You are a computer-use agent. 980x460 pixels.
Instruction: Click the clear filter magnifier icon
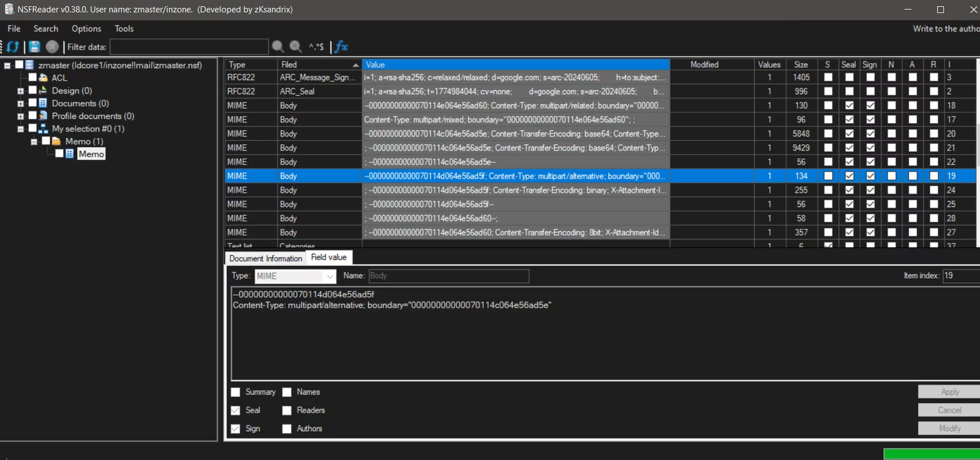click(296, 47)
